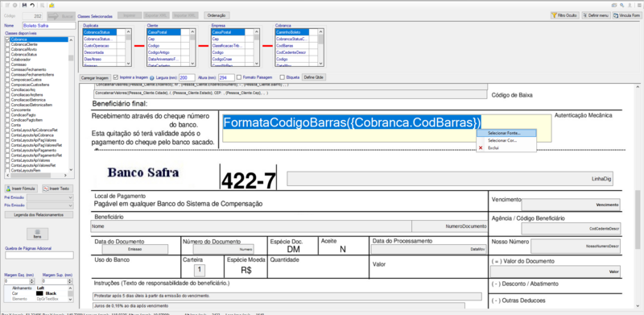Click the Exportar XML button

(x=157, y=15)
